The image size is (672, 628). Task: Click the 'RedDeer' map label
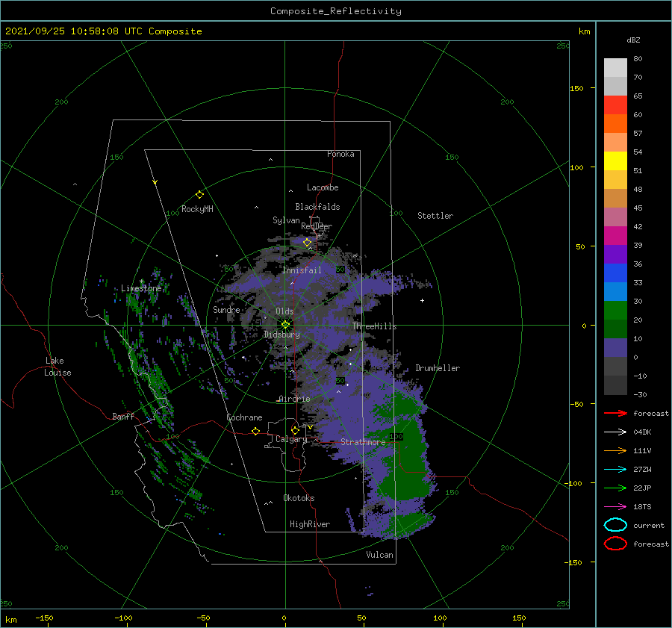[317, 226]
